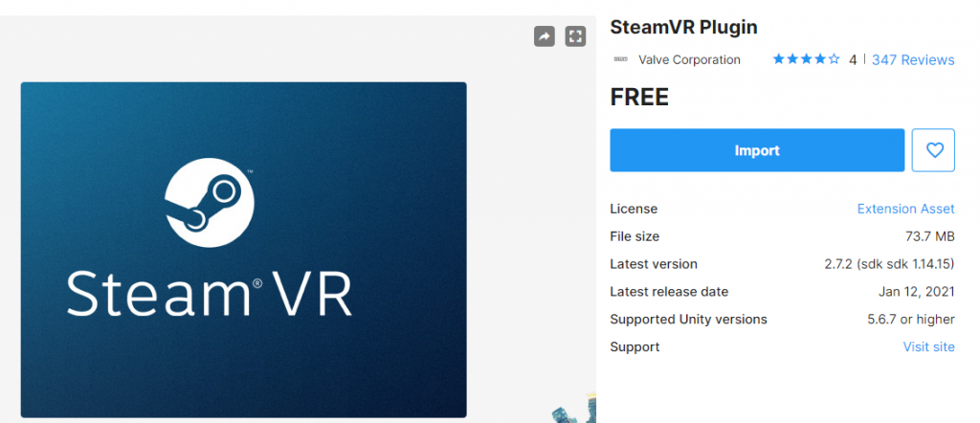
Task: Select the 5.6.7 or higher value
Action: coord(911,320)
